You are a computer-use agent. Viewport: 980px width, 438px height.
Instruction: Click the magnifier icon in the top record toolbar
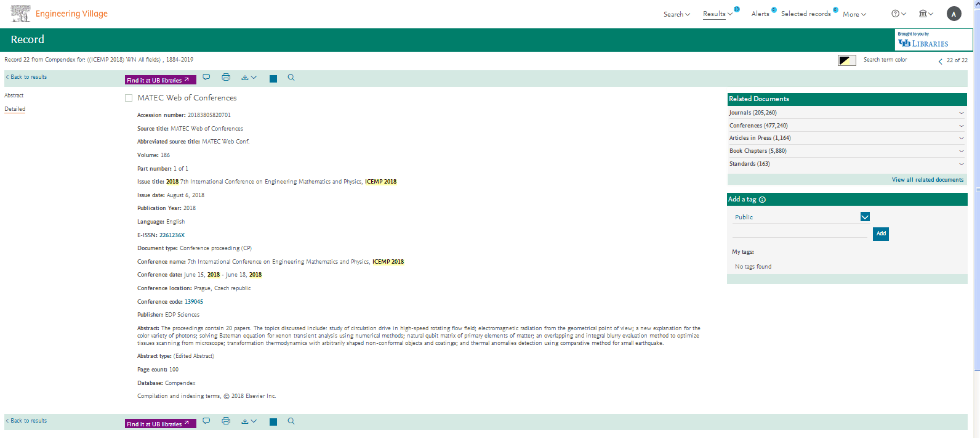tap(291, 78)
